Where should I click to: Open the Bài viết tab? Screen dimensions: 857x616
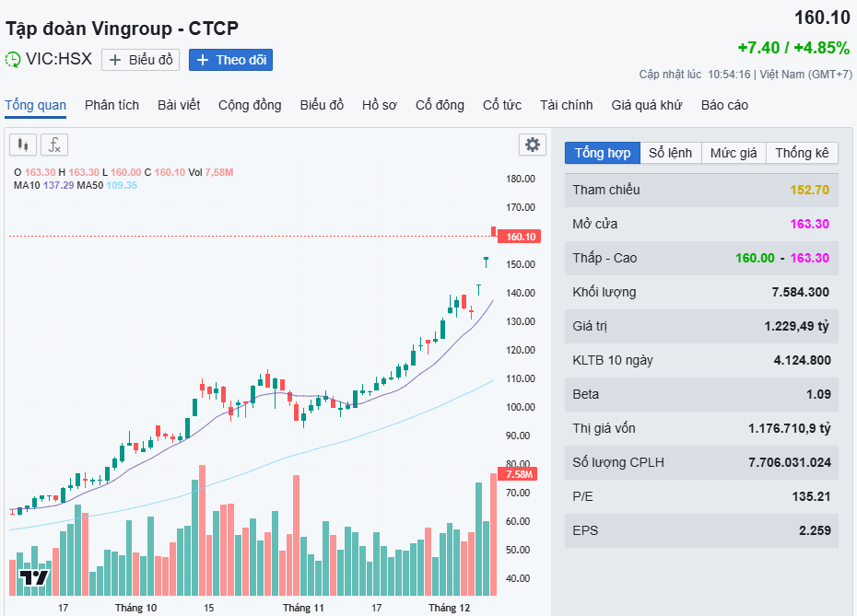coord(179,105)
